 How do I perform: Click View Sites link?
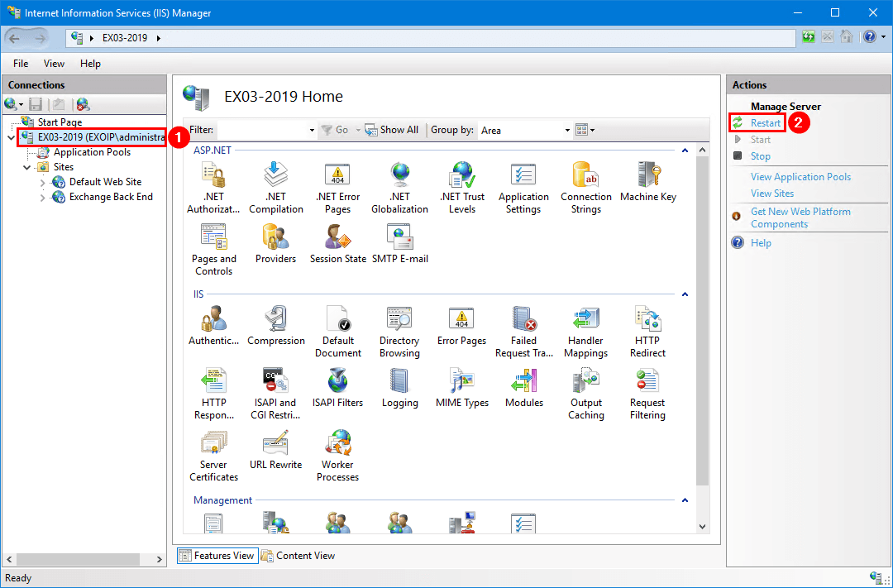pos(772,194)
